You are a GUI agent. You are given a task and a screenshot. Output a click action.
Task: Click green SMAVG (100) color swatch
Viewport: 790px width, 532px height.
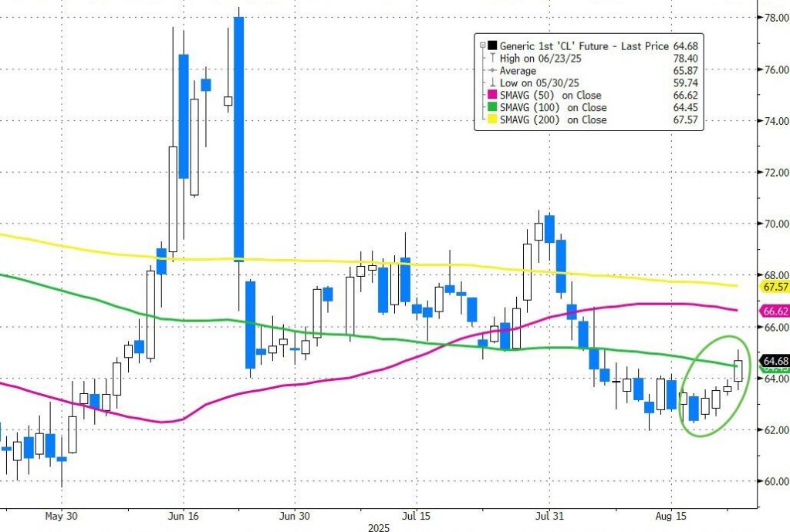[493, 108]
